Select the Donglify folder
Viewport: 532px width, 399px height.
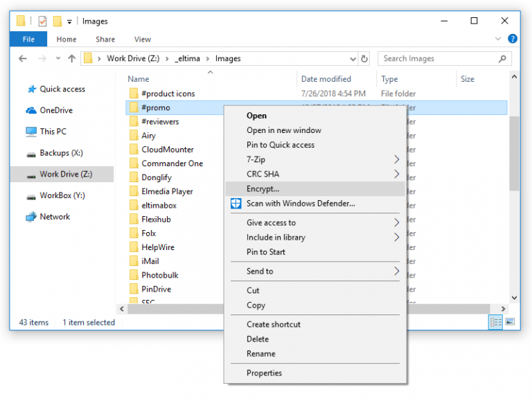click(157, 177)
